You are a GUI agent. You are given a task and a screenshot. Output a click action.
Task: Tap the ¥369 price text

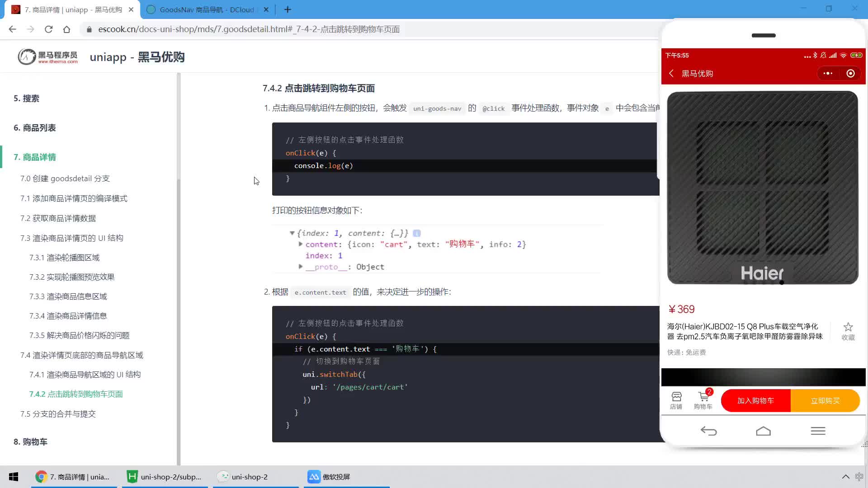(x=681, y=309)
